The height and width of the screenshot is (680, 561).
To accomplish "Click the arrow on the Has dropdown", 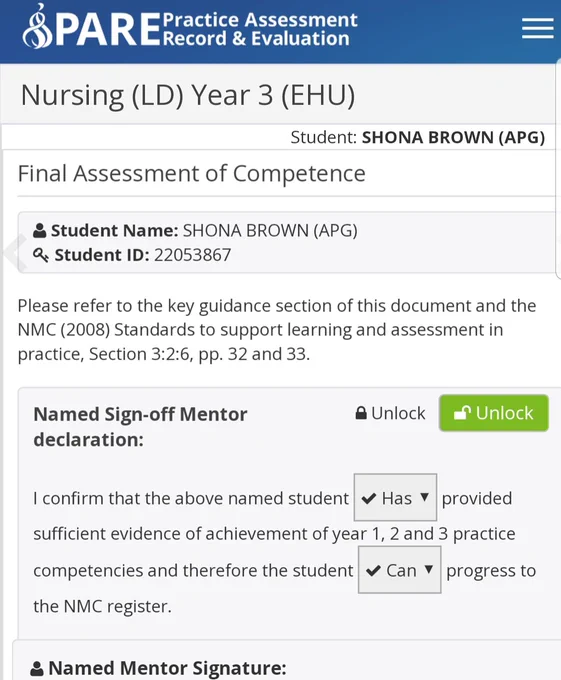I will pyautogui.click(x=424, y=497).
